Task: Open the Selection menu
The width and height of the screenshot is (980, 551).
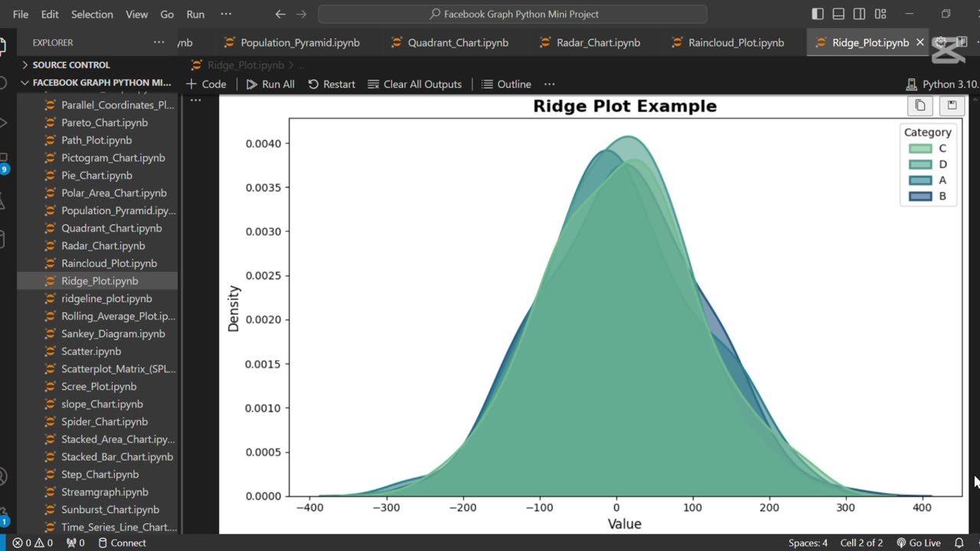Action: click(92, 15)
